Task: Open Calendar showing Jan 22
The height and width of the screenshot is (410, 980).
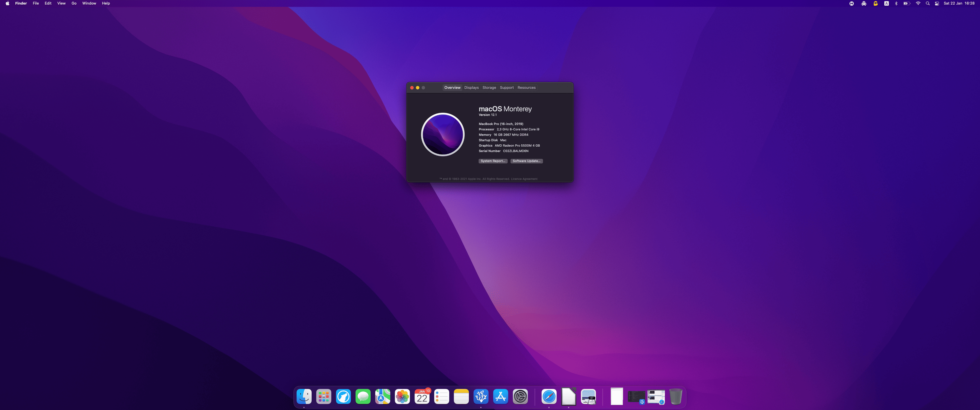Action: [x=422, y=397]
